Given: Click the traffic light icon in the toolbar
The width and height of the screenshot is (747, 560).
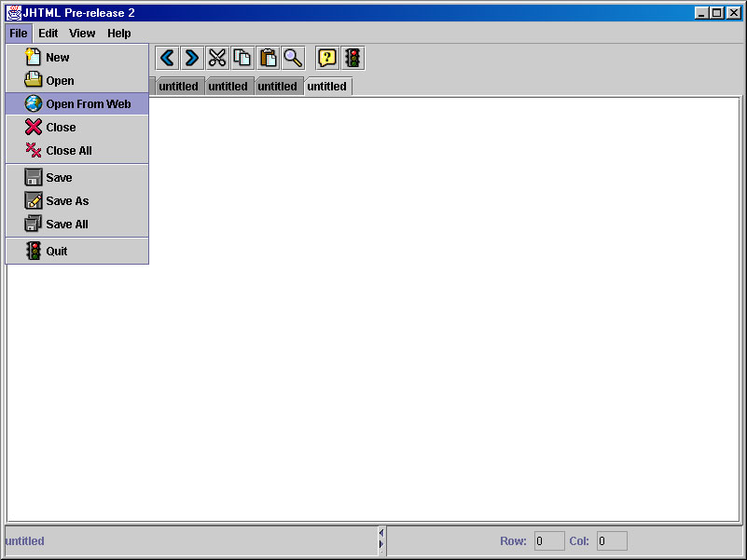Looking at the screenshot, I should tap(353, 59).
